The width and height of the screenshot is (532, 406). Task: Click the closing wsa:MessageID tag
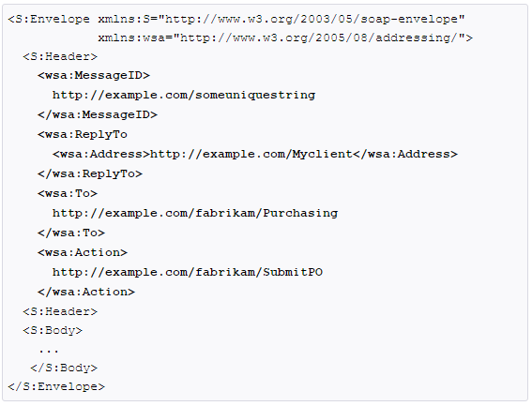pos(98,114)
